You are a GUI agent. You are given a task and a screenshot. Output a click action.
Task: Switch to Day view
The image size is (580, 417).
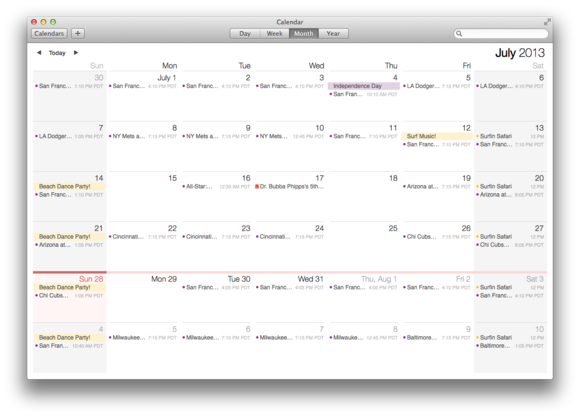click(245, 34)
